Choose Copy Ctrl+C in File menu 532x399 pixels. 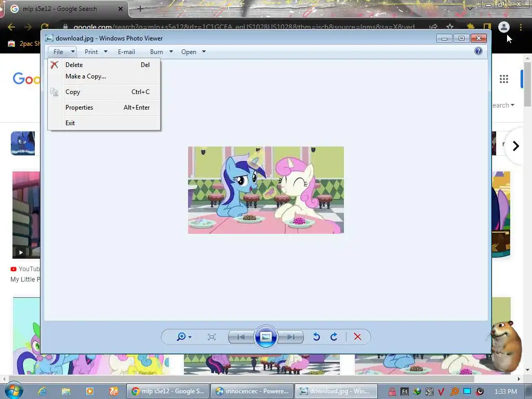(104, 92)
